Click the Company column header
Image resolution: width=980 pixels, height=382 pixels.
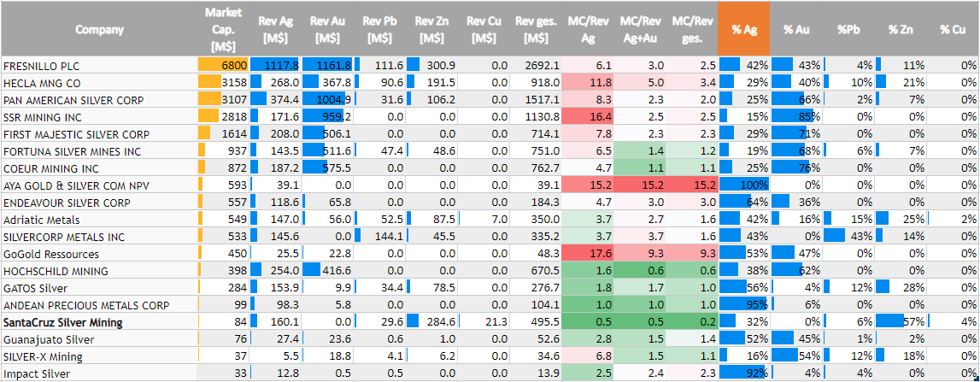(99, 29)
